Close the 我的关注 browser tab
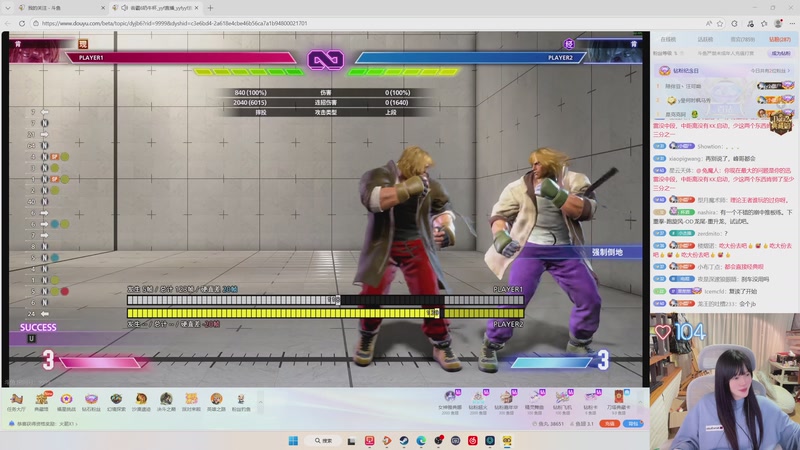The height and width of the screenshot is (450, 800). [103, 8]
